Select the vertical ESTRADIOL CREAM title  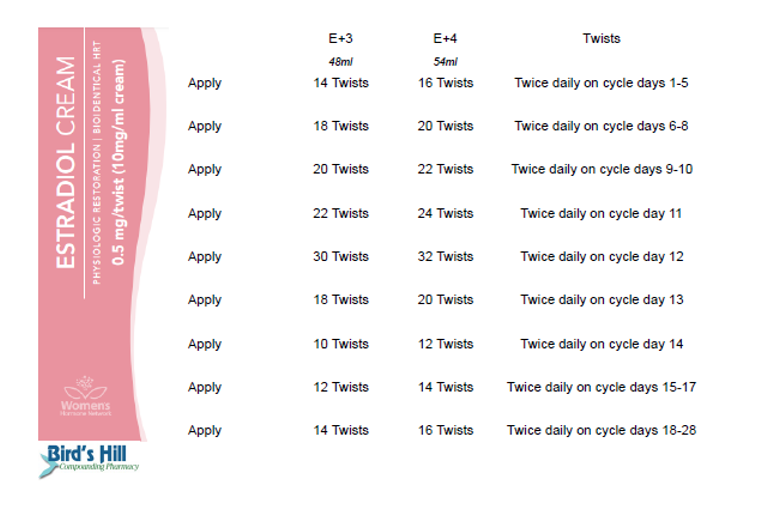tap(65, 162)
